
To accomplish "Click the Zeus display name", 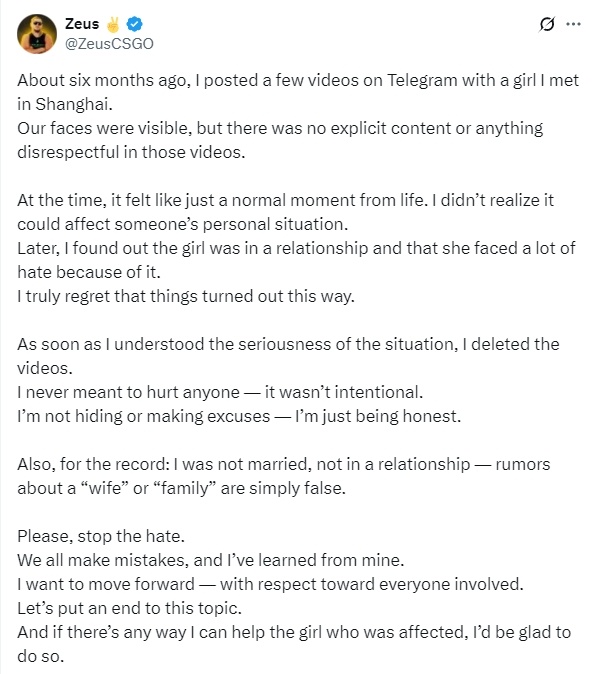I will pyautogui.click(x=82, y=24).
